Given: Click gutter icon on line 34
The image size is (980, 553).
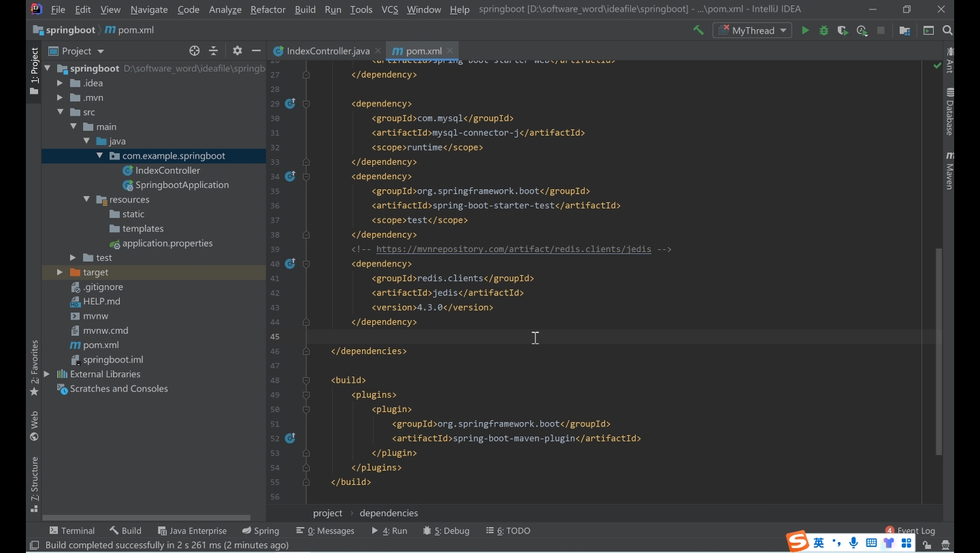Looking at the screenshot, I should pyautogui.click(x=290, y=176).
